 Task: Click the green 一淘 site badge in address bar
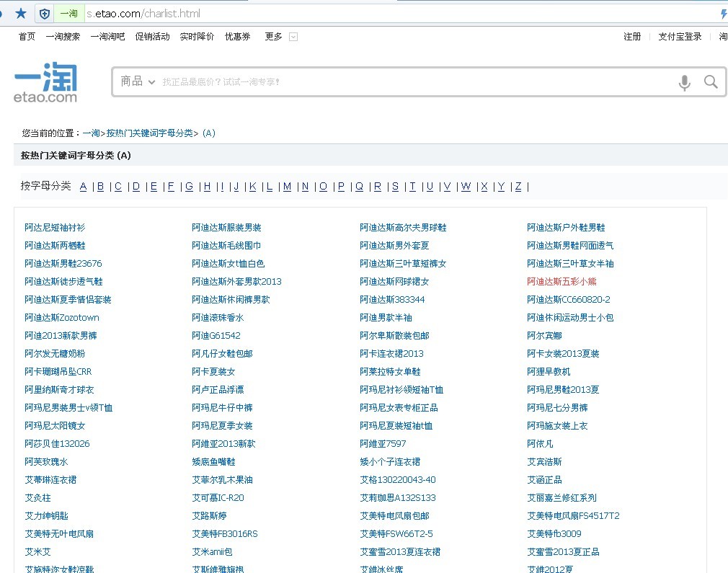[68, 13]
